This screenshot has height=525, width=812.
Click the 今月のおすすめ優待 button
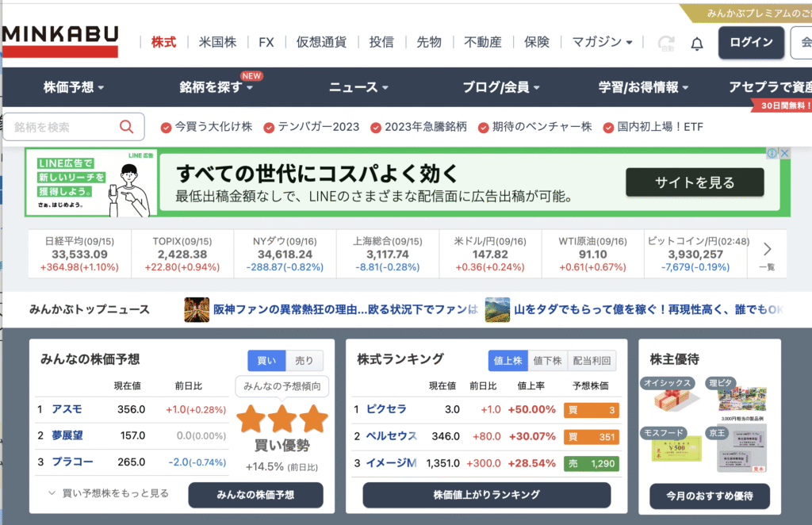tap(710, 496)
